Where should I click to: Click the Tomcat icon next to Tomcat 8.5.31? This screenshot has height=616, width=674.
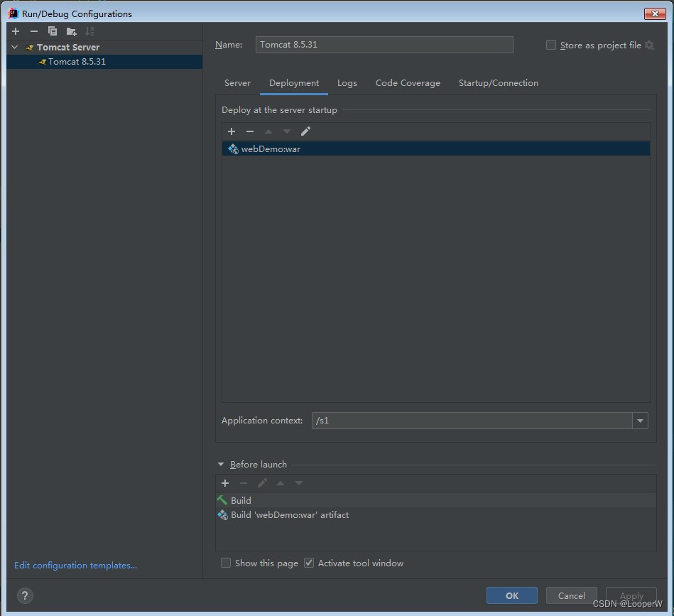42,62
